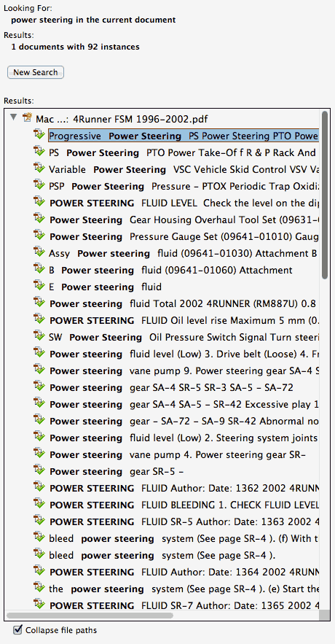Uncheck Collapse file paths checkbox

(x=17, y=629)
